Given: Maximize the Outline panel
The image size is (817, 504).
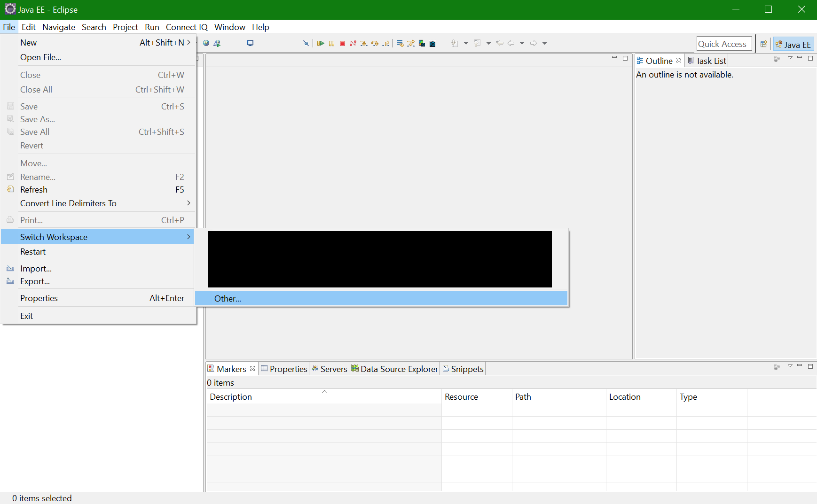Looking at the screenshot, I should [x=810, y=58].
